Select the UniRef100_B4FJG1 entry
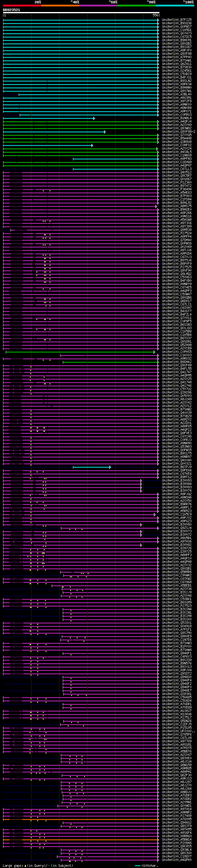This screenshot has height=868, width=197. (177, 78)
